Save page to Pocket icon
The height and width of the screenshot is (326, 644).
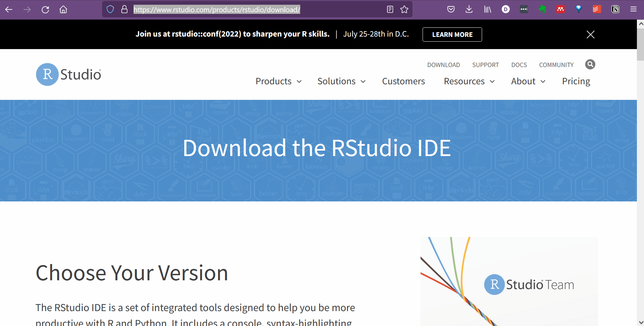(x=451, y=9)
